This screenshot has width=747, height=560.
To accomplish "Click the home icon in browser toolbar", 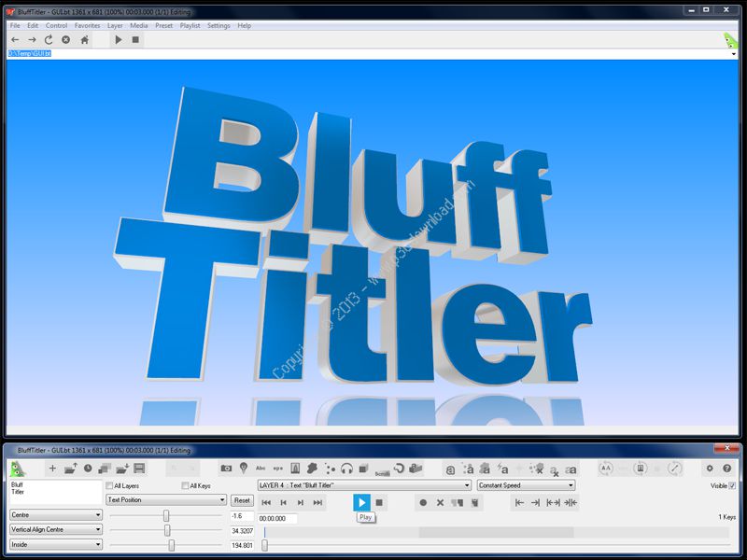I will coord(84,40).
